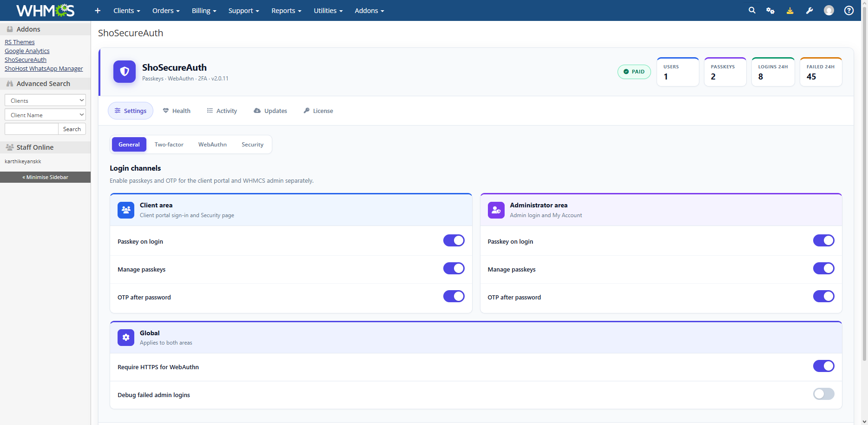
Task: Open the License tab
Action: click(x=318, y=111)
